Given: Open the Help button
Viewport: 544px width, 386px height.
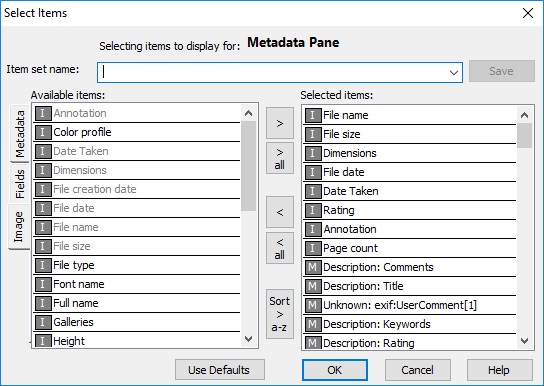Looking at the screenshot, I should (500, 370).
